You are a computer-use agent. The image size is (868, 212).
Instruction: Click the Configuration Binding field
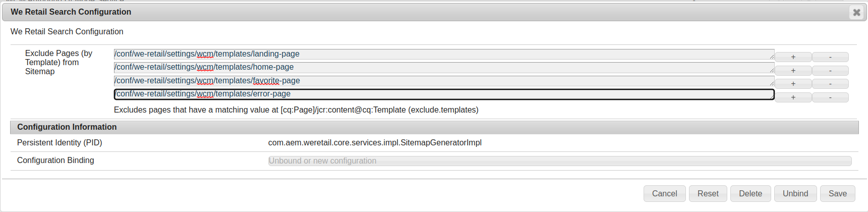coord(560,161)
